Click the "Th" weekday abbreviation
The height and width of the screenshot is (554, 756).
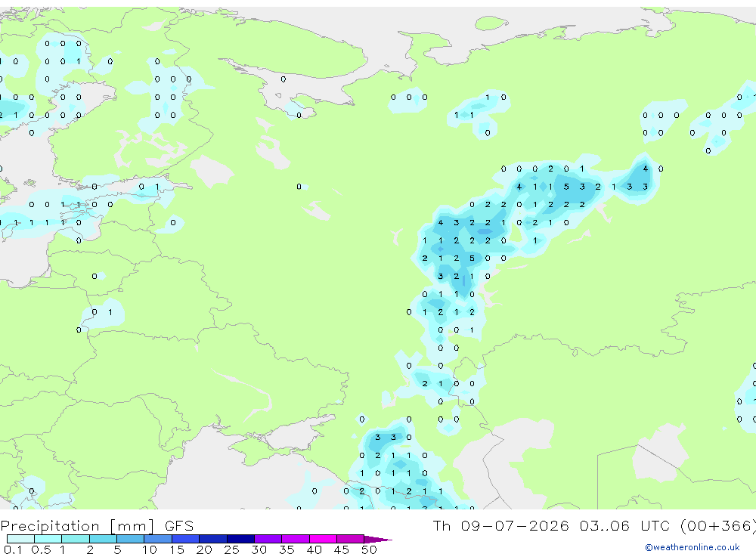point(442,525)
